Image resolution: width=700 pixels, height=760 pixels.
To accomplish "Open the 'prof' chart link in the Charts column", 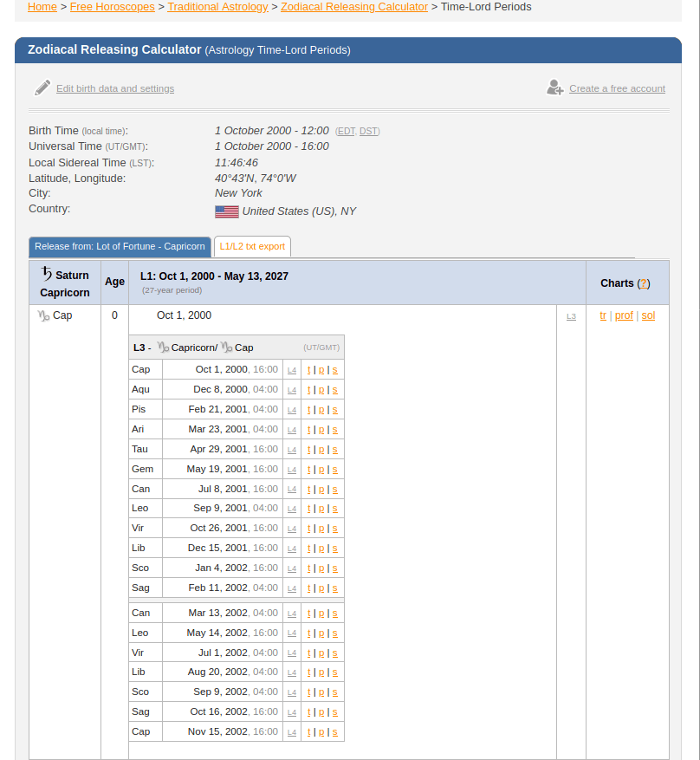I will pyautogui.click(x=624, y=315).
